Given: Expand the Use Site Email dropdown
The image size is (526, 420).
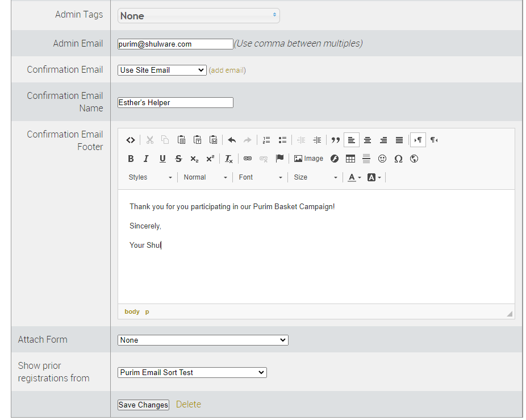Looking at the screenshot, I should [162, 70].
